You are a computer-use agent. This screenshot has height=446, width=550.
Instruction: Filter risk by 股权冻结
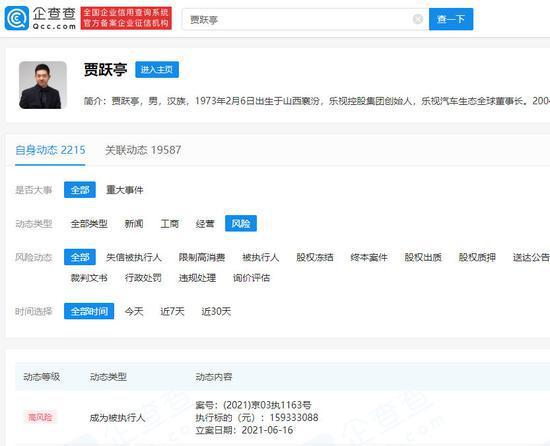point(315,257)
